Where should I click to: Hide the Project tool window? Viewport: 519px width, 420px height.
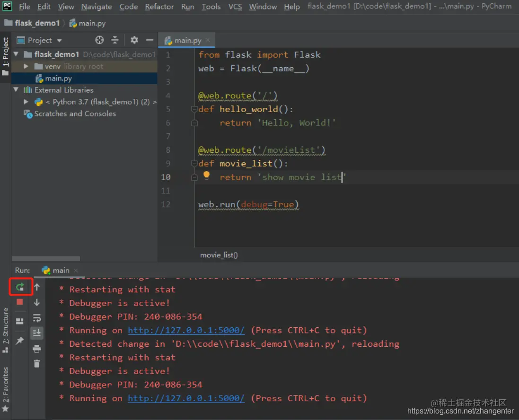150,40
